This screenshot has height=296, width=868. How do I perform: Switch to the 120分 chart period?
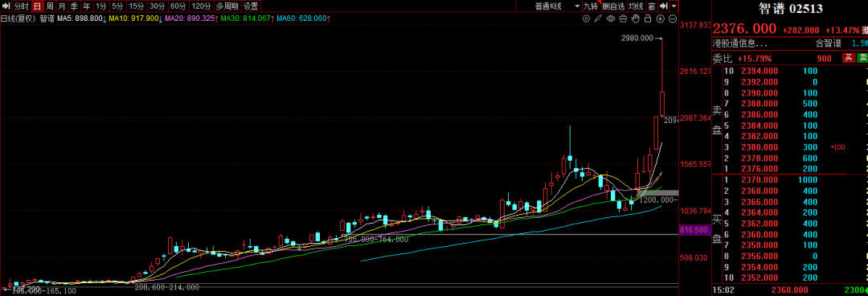tap(202, 6)
